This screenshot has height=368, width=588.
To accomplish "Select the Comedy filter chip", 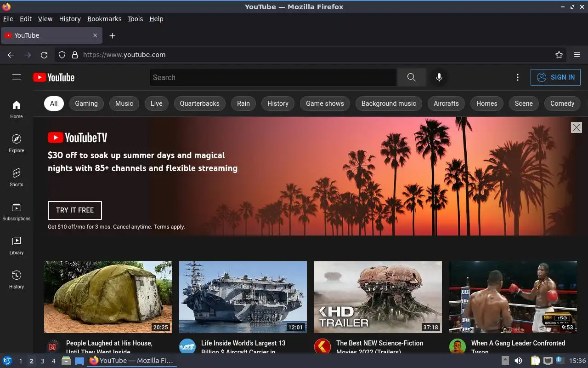I will pos(562,103).
